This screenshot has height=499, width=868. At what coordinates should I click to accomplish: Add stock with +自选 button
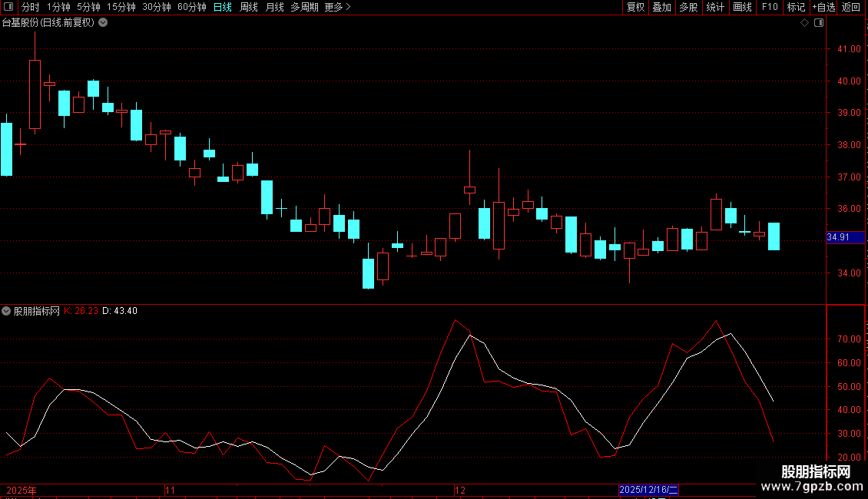click(823, 7)
